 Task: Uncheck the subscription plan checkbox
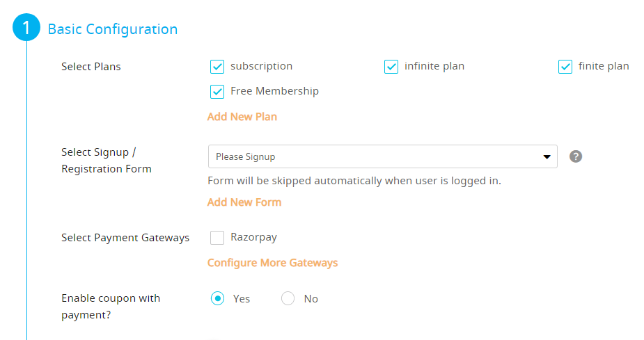[217, 67]
